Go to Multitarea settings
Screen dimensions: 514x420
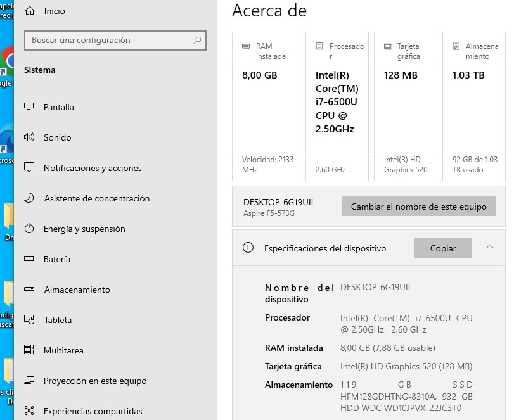tap(63, 350)
